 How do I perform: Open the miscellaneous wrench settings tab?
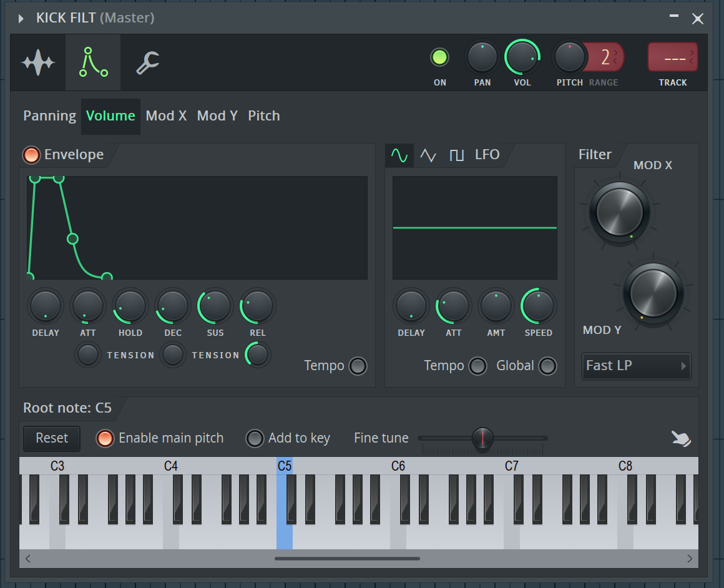click(x=148, y=62)
